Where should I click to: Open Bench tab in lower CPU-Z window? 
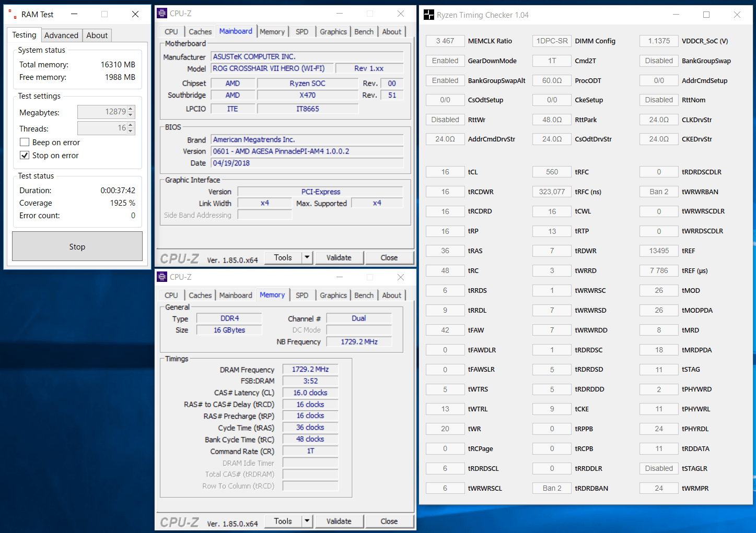(x=364, y=295)
